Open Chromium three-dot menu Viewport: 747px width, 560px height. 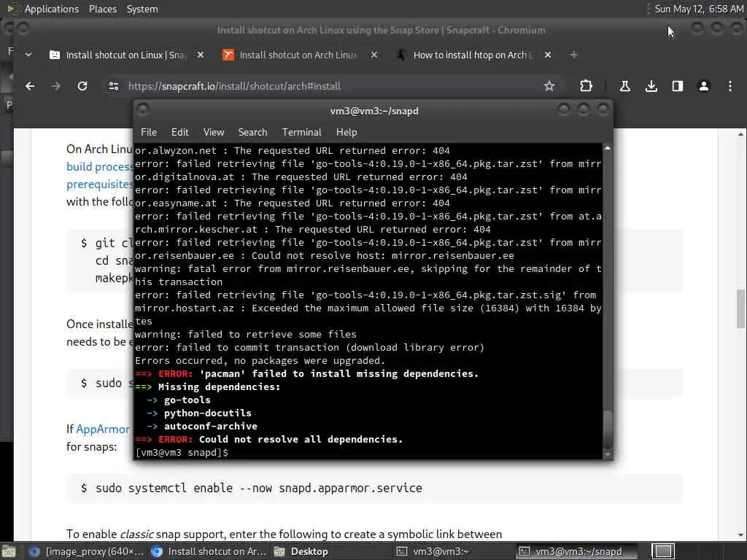(729, 86)
